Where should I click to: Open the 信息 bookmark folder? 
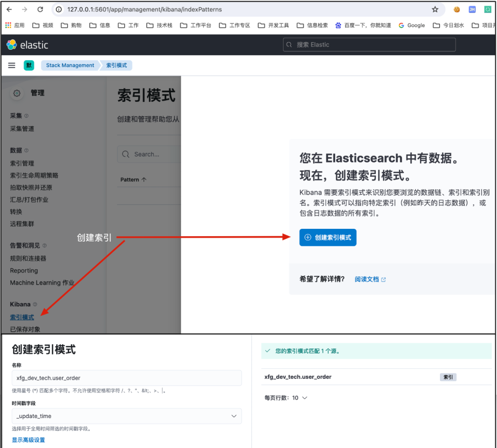click(99, 25)
